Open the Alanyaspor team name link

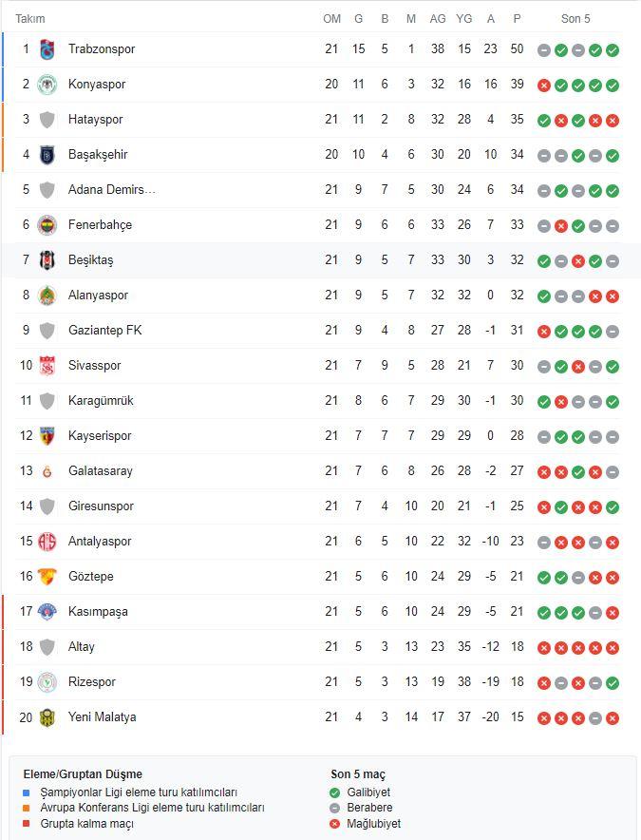click(x=98, y=296)
